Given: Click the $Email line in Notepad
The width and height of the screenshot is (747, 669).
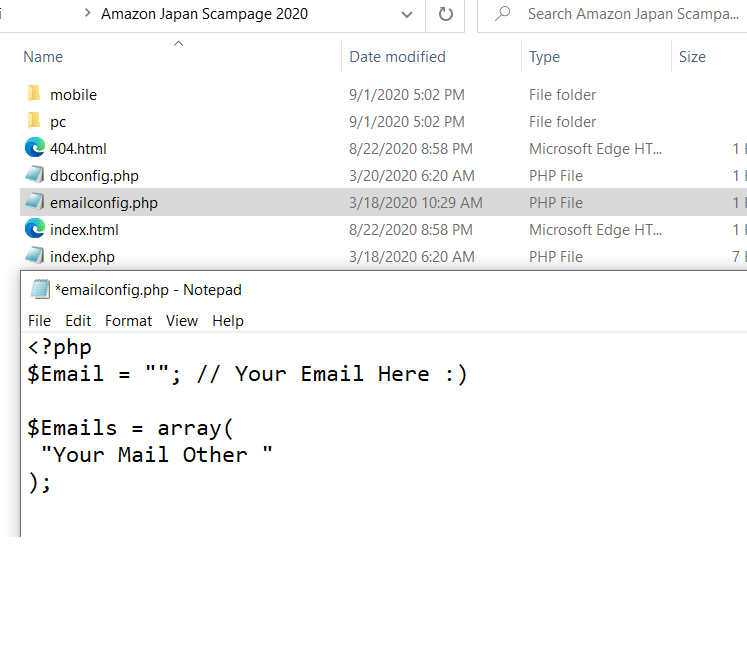Looking at the screenshot, I should pyautogui.click(x=247, y=374).
